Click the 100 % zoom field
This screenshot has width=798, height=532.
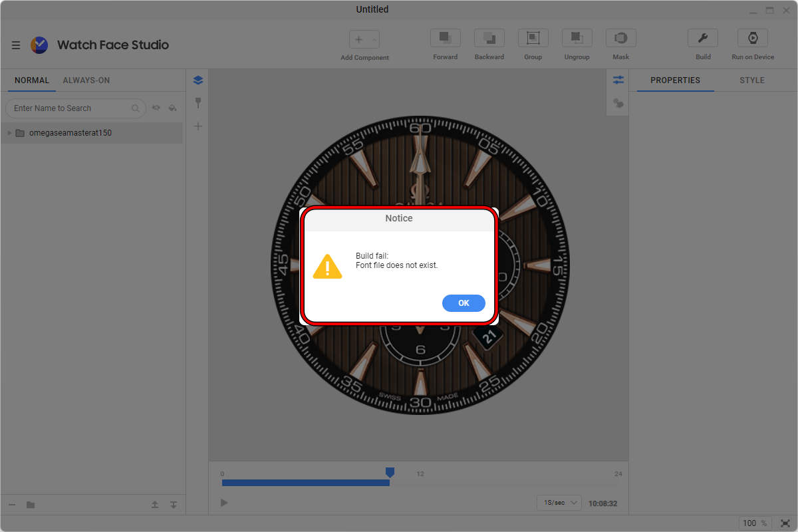click(x=757, y=523)
